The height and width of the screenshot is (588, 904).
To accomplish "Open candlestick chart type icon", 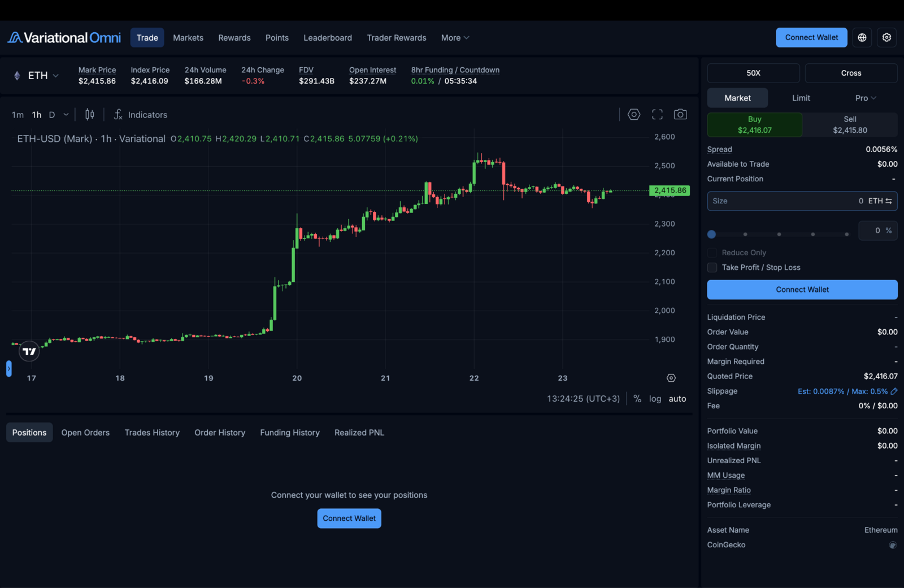I will [x=89, y=115].
